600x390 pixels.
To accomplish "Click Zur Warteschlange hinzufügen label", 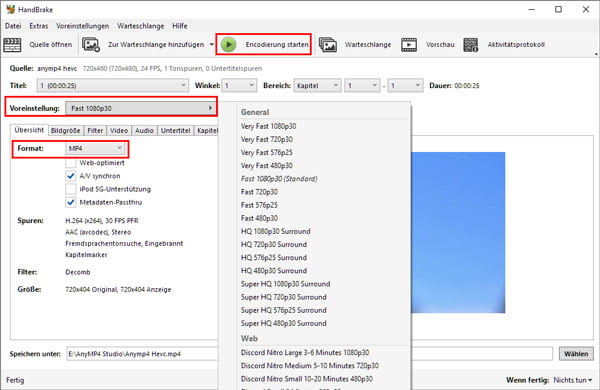I will pos(156,44).
